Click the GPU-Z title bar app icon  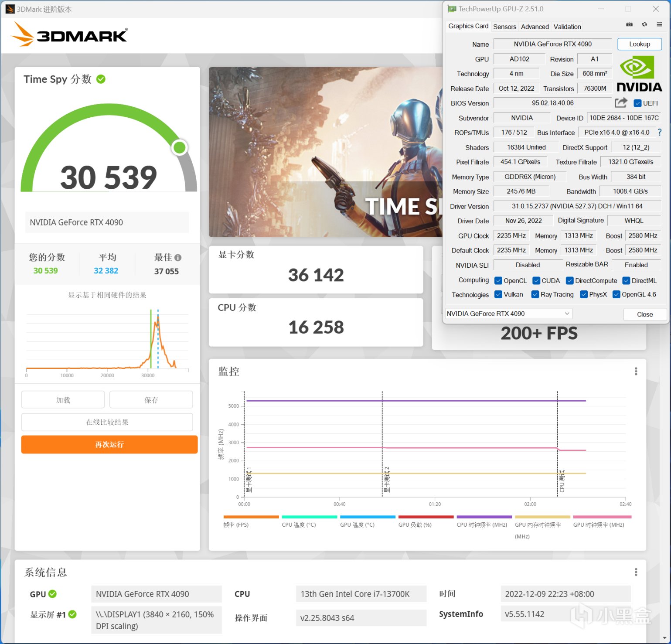click(x=452, y=9)
